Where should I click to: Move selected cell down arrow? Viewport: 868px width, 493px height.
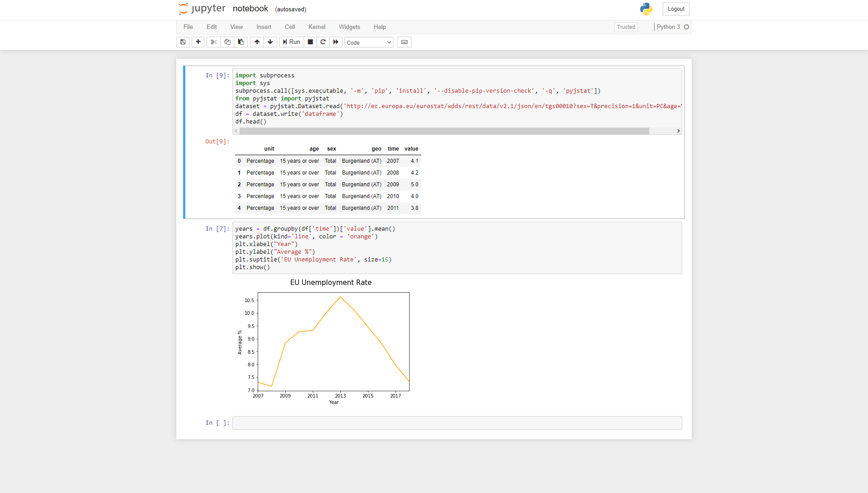(x=270, y=42)
